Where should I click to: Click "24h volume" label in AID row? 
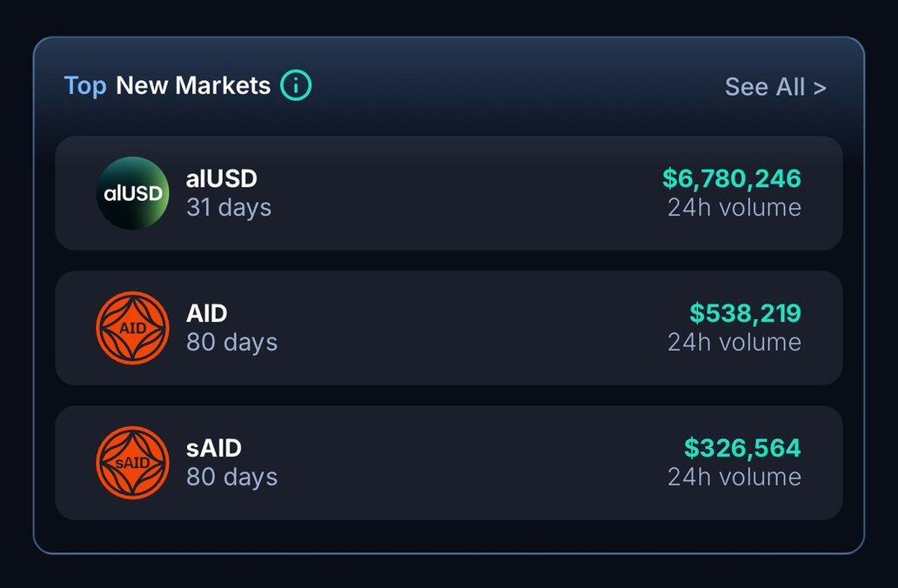(734, 343)
